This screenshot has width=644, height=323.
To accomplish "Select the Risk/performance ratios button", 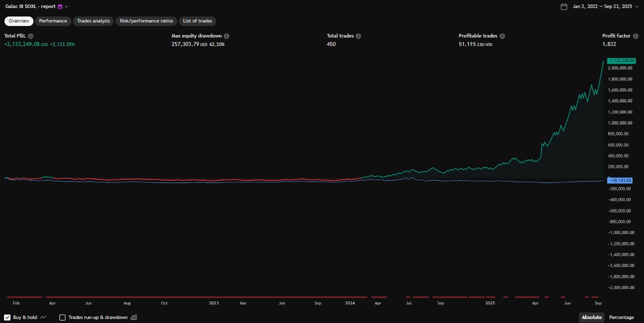I will (146, 21).
